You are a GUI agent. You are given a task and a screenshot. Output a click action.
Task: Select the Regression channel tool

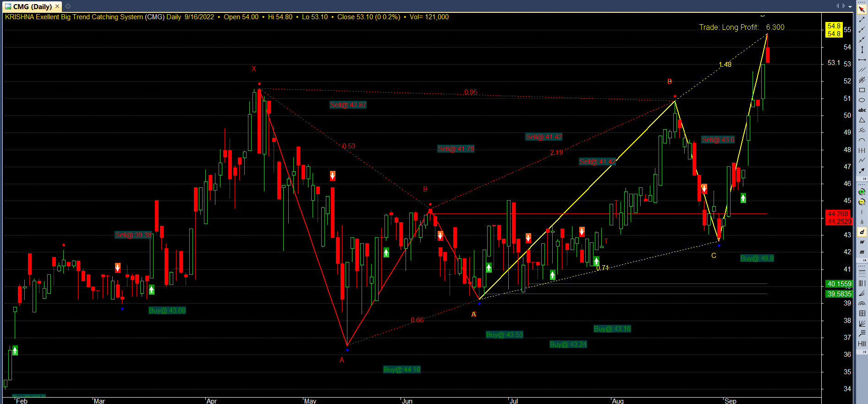click(862, 80)
